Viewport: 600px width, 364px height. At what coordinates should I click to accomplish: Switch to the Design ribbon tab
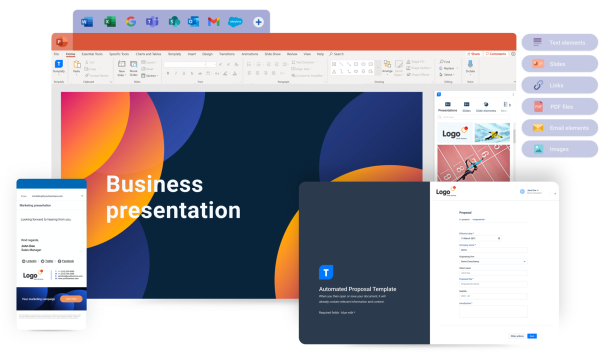click(207, 54)
